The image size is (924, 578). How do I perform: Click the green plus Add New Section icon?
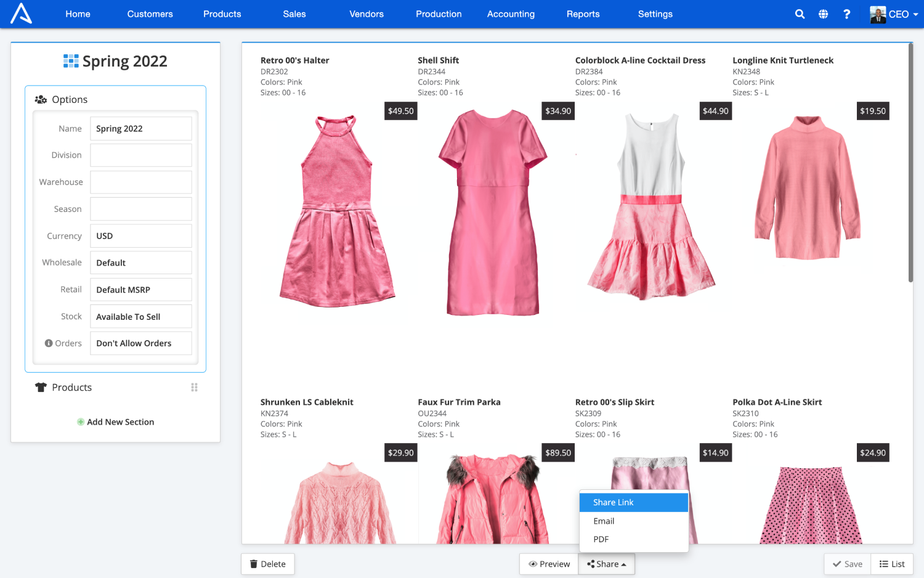click(x=81, y=422)
